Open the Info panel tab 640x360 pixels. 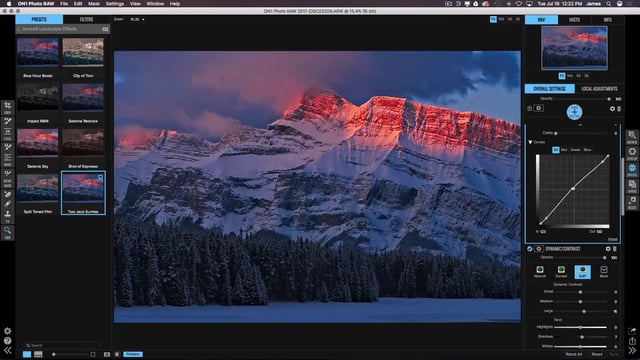point(607,20)
